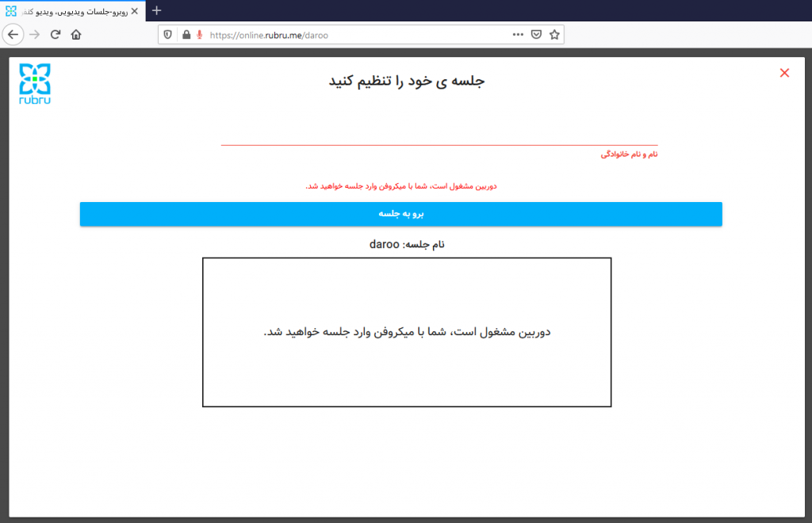Go to the browser Home page
Image resolution: width=812 pixels, height=523 pixels.
[x=76, y=35]
